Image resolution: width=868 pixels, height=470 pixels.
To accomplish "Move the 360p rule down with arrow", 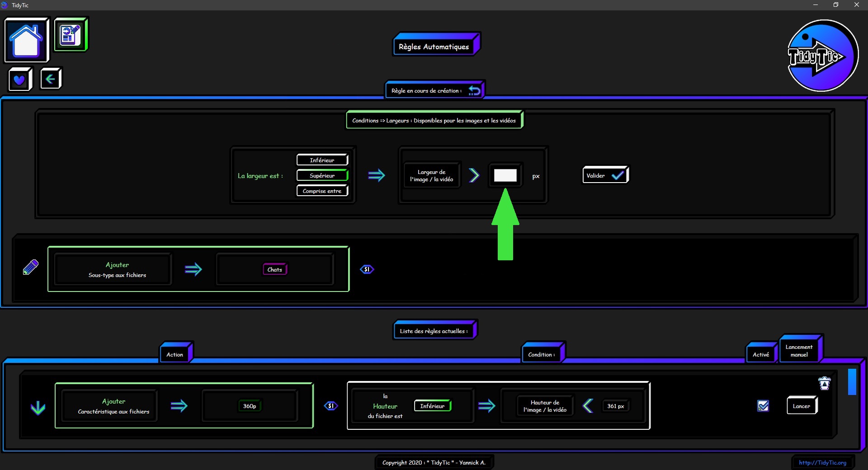I will point(38,408).
